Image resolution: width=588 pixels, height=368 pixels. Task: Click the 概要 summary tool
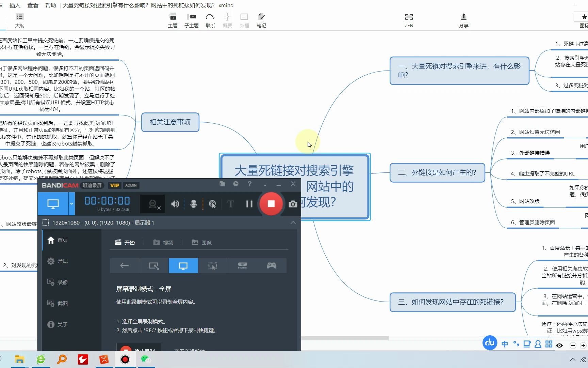click(x=227, y=20)
